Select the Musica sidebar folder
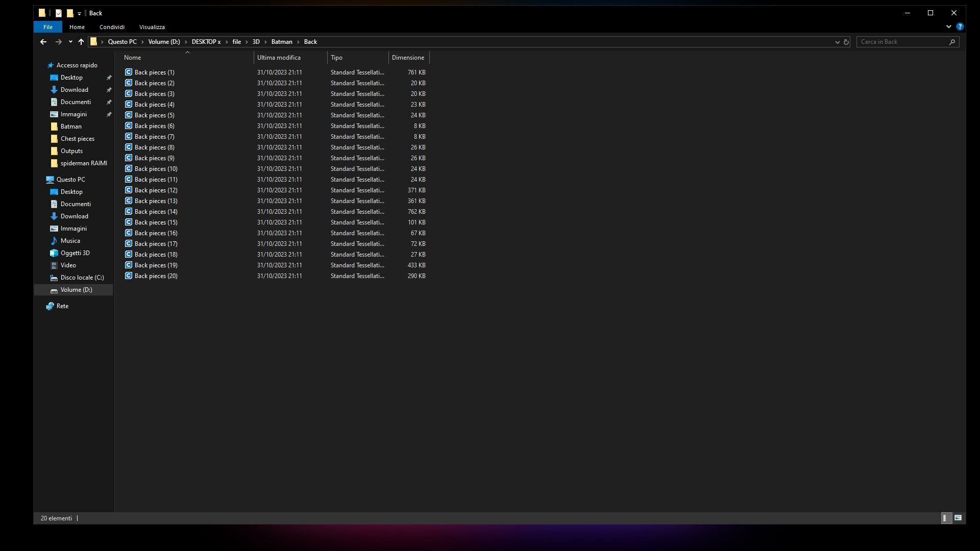 pyautogui.click(x=70, y=241)
